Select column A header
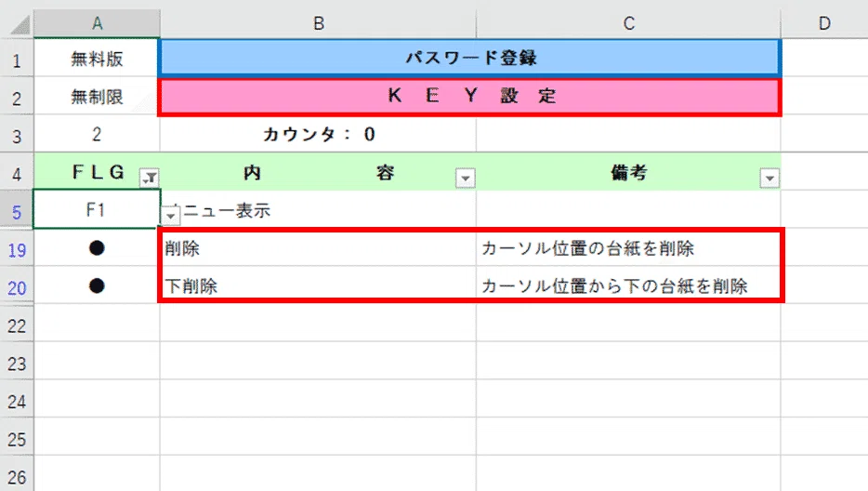The height and width of the screenshot is (491, 868). click(x=97, y=23)
